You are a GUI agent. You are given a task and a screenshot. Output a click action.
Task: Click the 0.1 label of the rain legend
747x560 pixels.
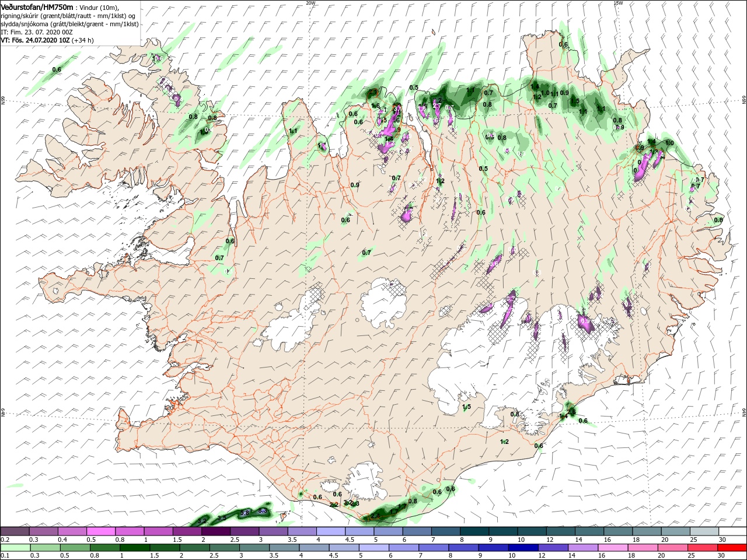point(5,556)
